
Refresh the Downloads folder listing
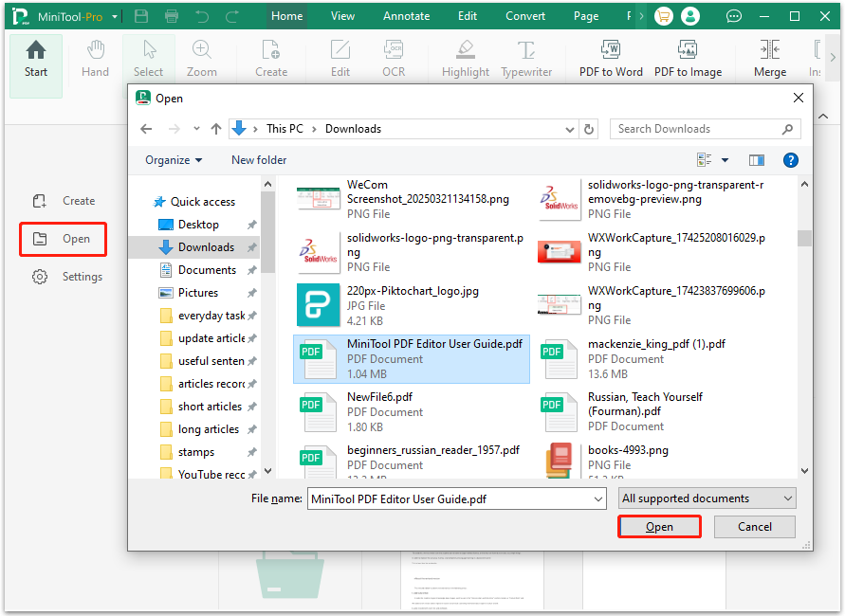589,129
